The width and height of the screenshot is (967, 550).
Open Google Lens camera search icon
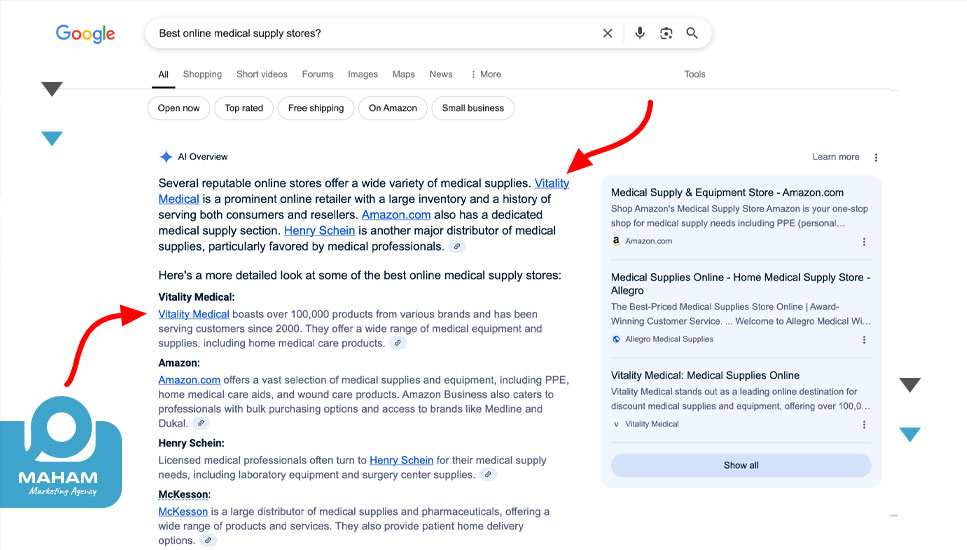(666, 33)
